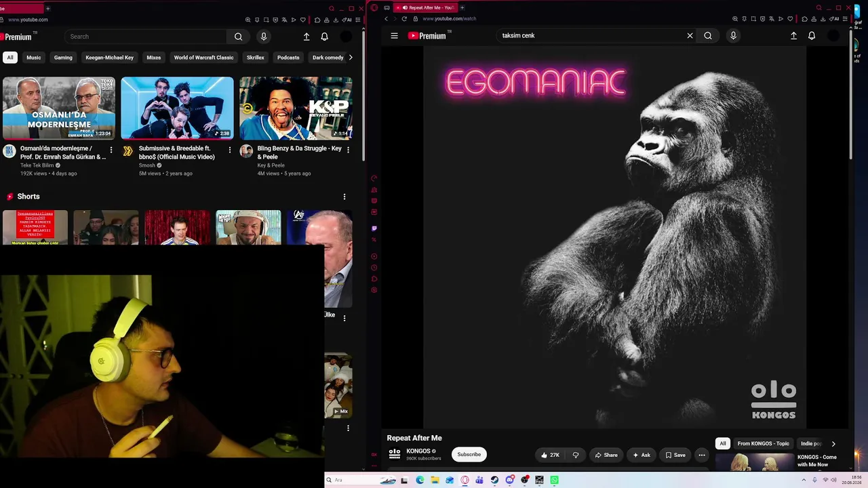
Task: Save the video to a playlist
Action: (675, 455)
